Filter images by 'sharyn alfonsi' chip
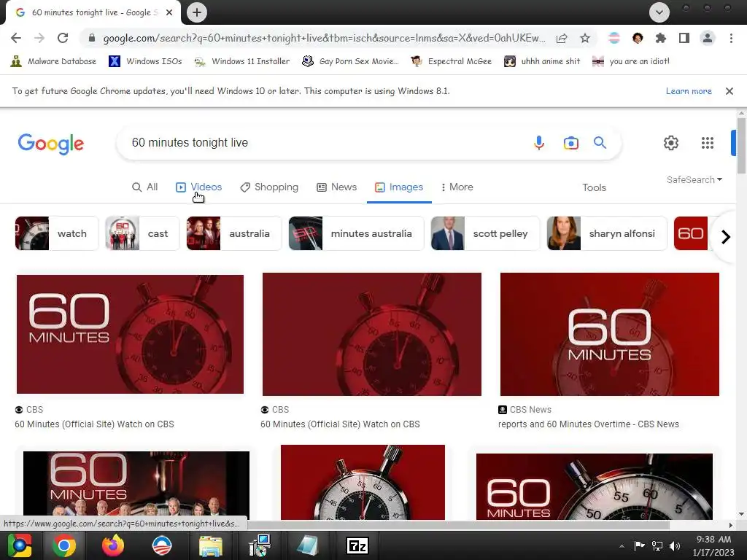The width and height of the screenshot is (747, 560). [x=607, y=233]
